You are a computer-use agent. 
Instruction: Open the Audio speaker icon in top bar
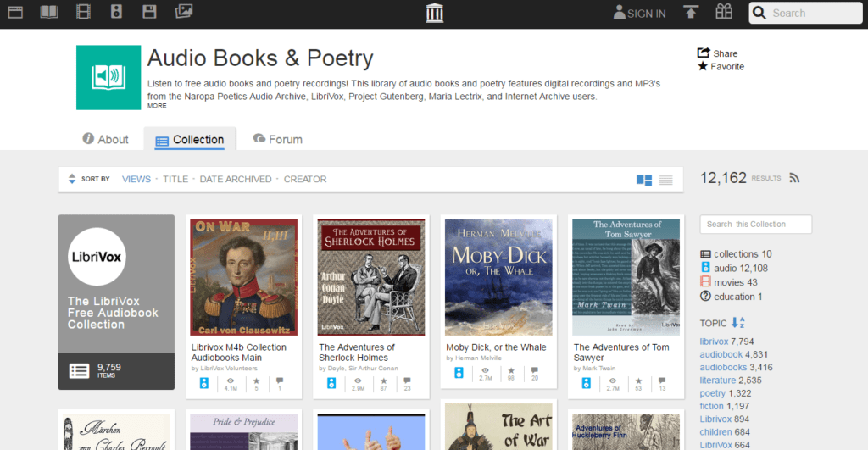[116, 12]
